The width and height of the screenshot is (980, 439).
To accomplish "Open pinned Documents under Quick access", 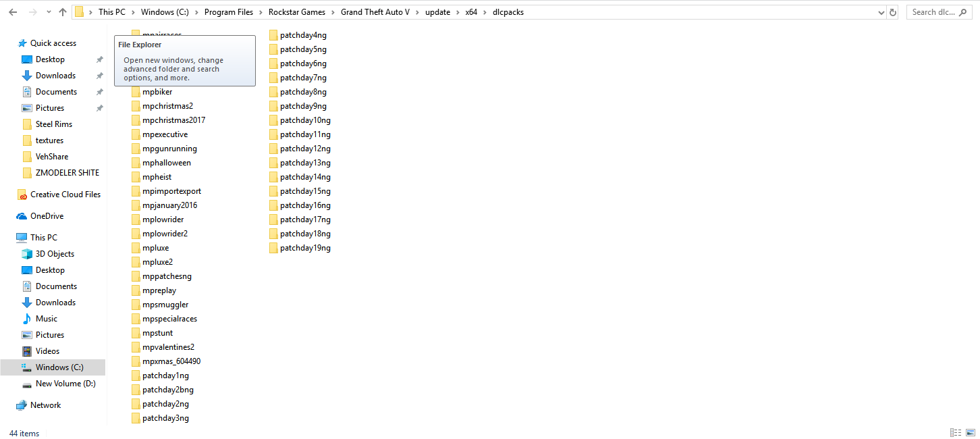I will click(56, 92).
